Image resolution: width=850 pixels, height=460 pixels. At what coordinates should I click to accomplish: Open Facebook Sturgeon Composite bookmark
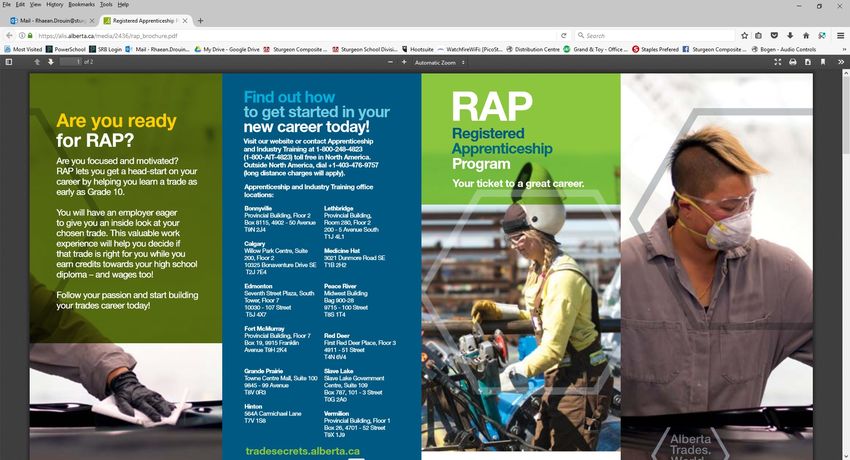click(x=714, y=49)
